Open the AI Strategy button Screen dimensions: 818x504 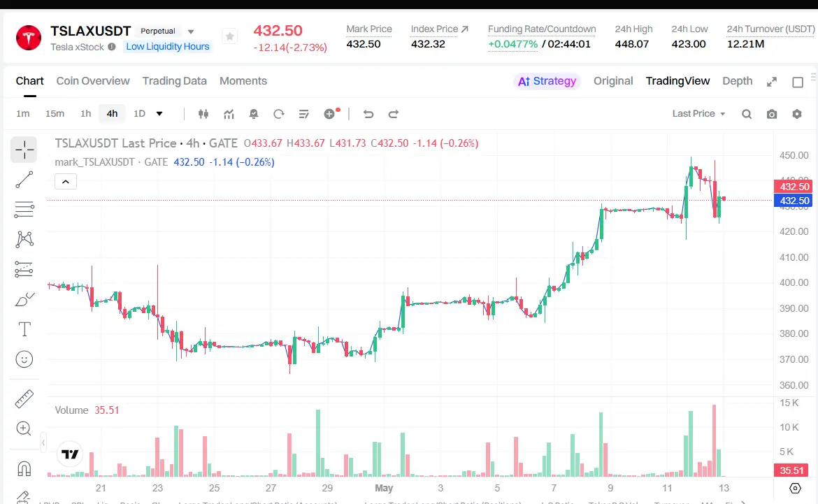[x=547, y=81]
